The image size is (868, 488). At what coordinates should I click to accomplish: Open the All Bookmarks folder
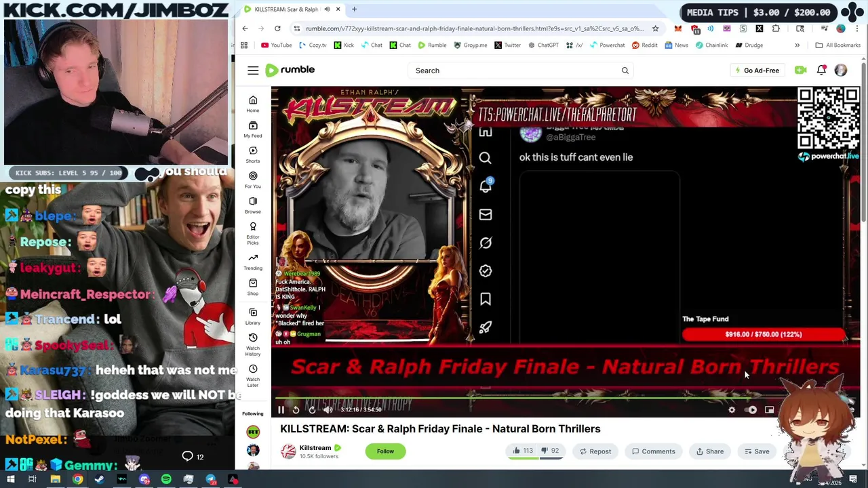[837, 45]
